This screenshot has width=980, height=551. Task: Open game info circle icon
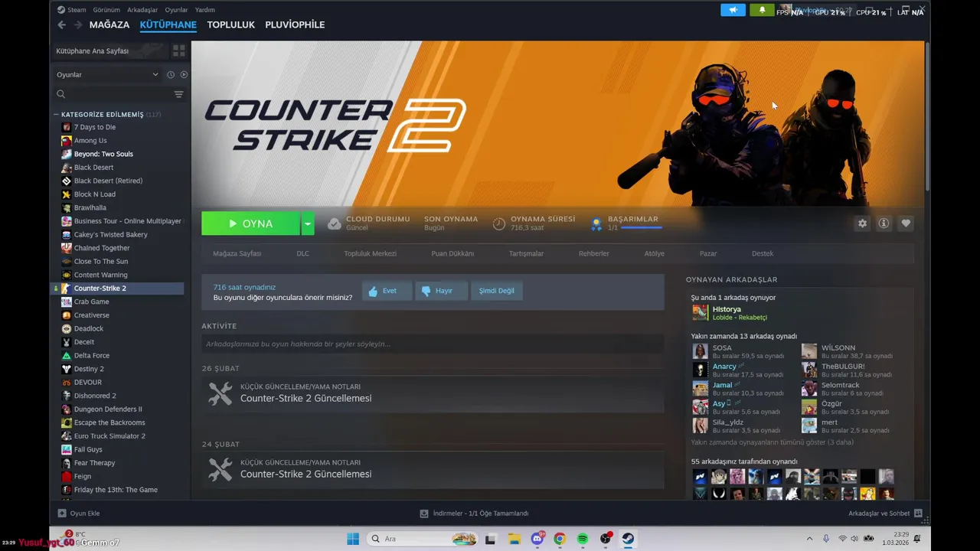884,223
